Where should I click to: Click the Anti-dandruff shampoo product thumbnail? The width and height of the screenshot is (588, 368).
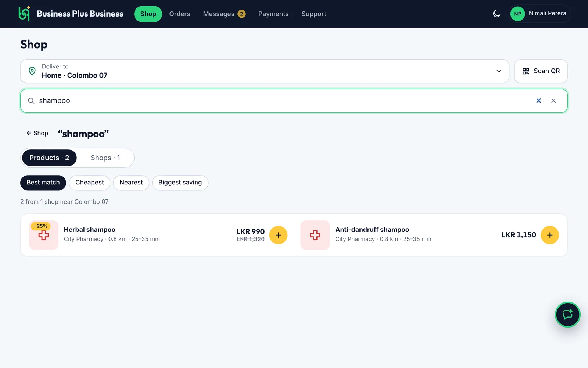pos(315,235)
